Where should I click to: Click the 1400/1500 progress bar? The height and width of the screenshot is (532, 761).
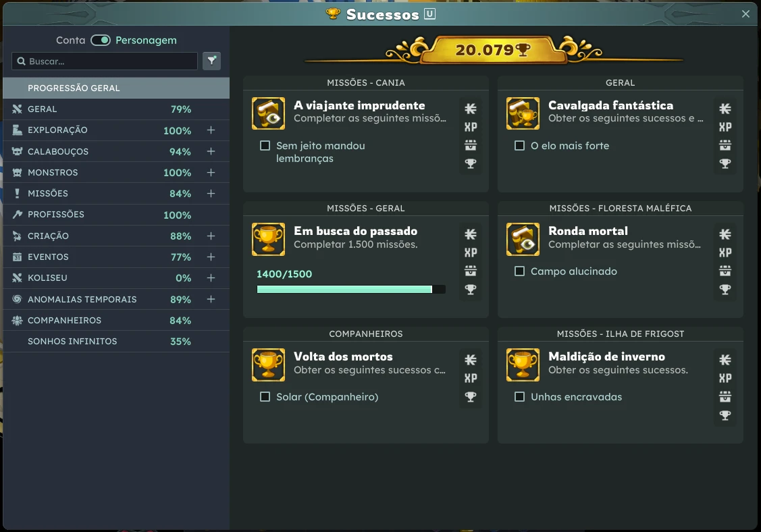click(x=350, y=290)
